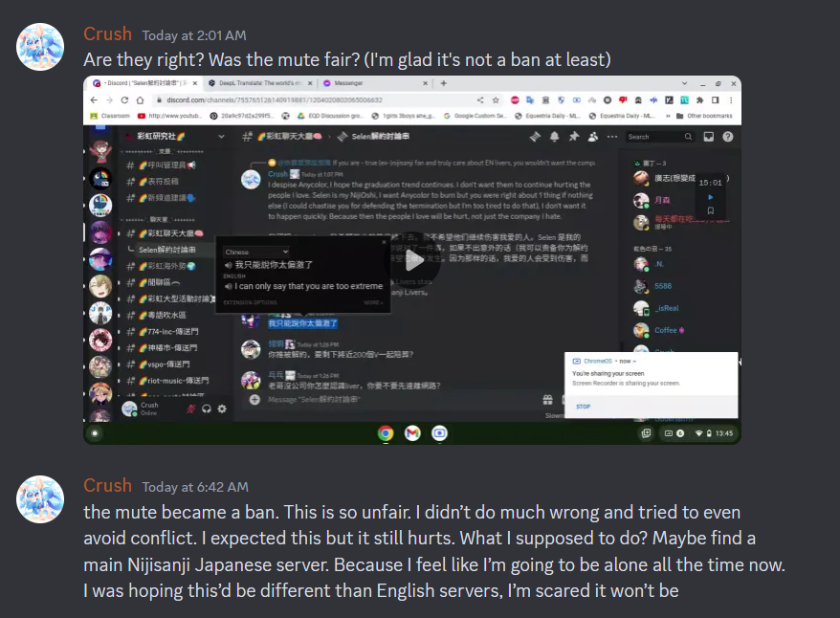Open the inbox icon

708,137
